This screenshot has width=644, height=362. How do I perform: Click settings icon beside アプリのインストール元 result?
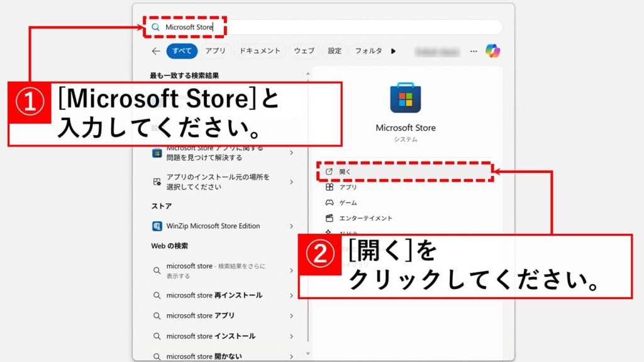click(x=157, y=182)
